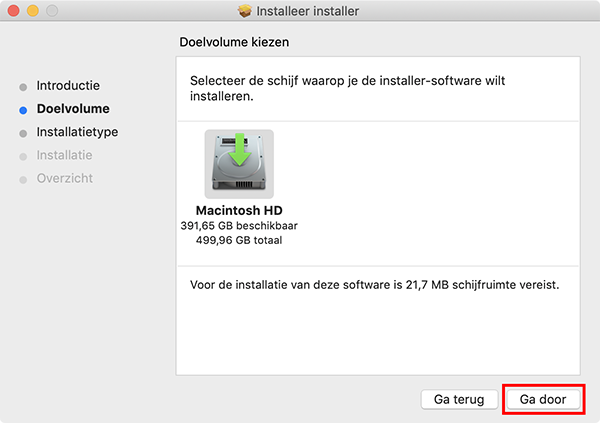Click the package icon in title bar
The width and height of the screenshot is (600, 423).
coord(246,12)
